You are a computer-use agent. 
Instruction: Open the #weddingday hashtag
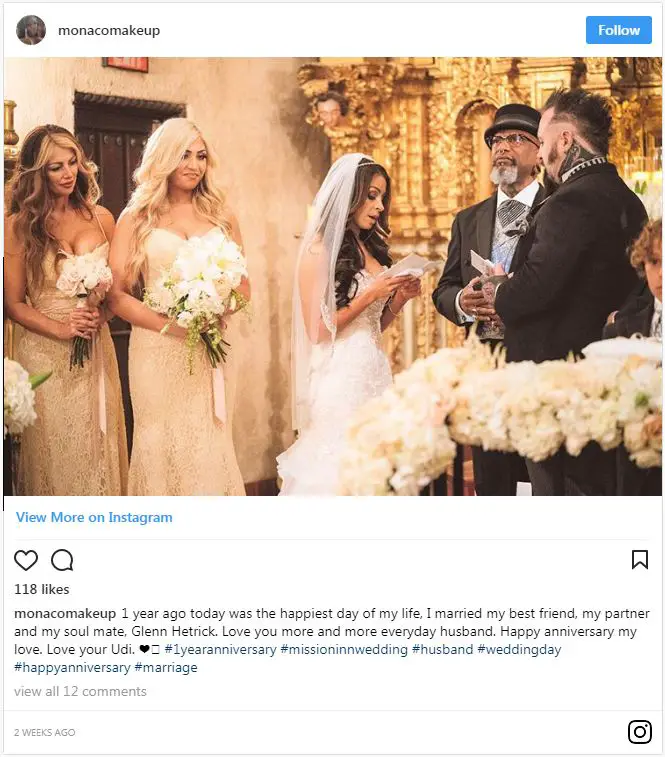pos(519,649)
